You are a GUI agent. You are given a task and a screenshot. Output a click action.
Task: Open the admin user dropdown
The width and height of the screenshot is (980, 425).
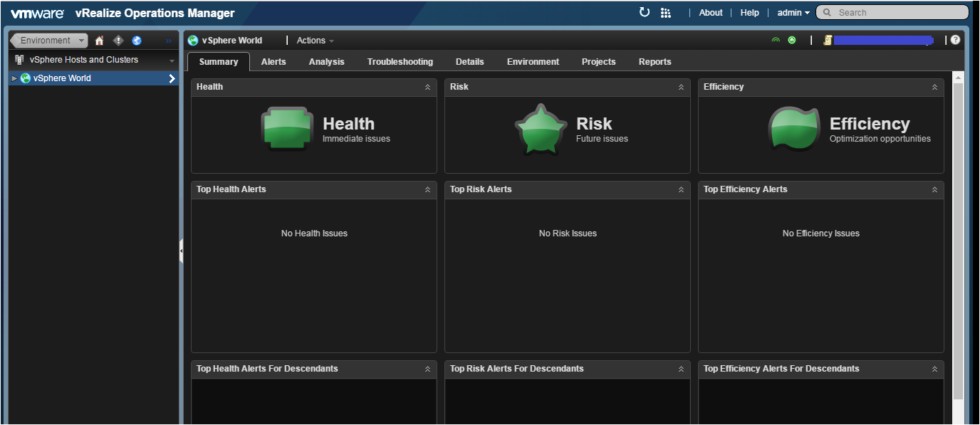(x=793, y=13)
